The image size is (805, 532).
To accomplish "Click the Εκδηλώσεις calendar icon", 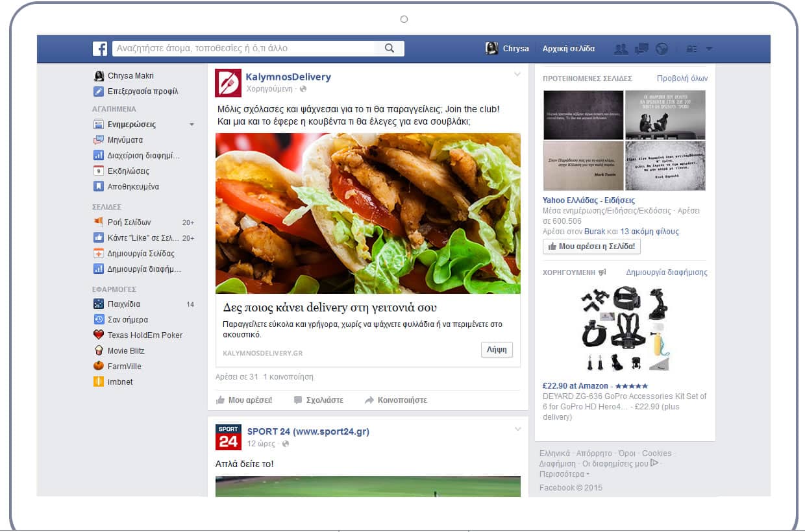I will pos(99,171).
